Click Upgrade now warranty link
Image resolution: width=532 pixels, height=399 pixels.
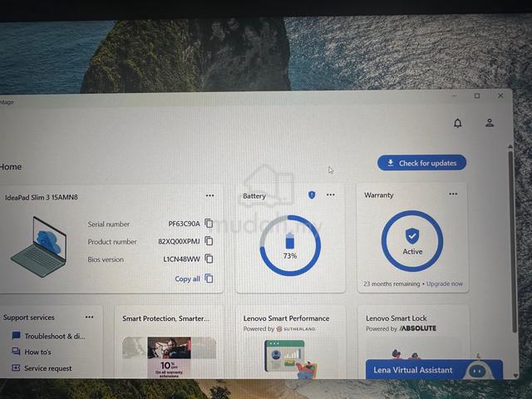point(445,283)
